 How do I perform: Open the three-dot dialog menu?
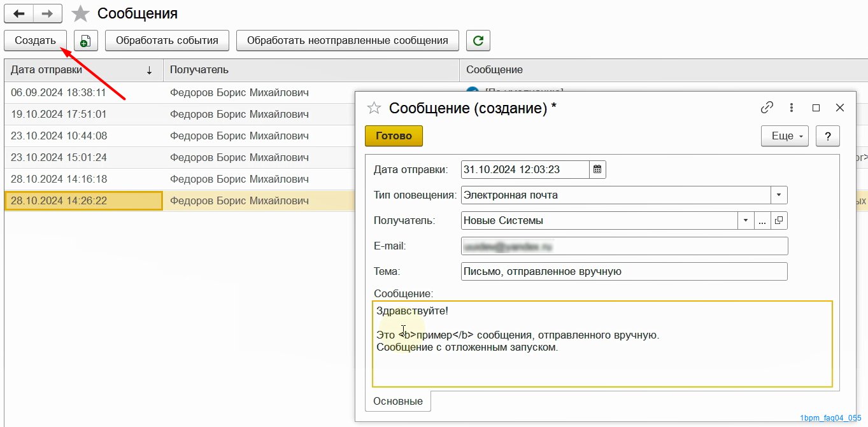(792, 108)
